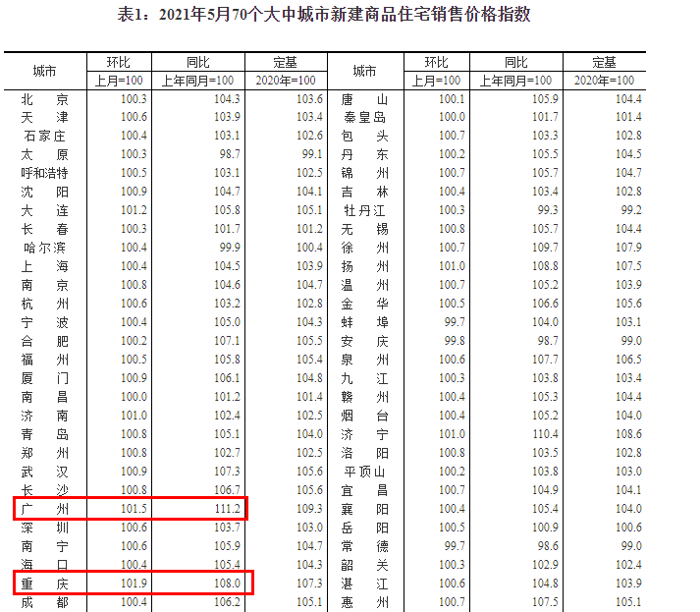The height and width of the screenshot is (612, 700).
Task: Select the 呼和浩特 city cell
Action: tap(44, 173)
